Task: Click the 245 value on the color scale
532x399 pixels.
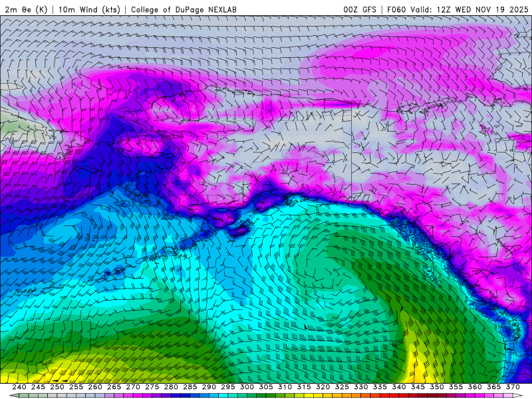Action: click(38, 387)
